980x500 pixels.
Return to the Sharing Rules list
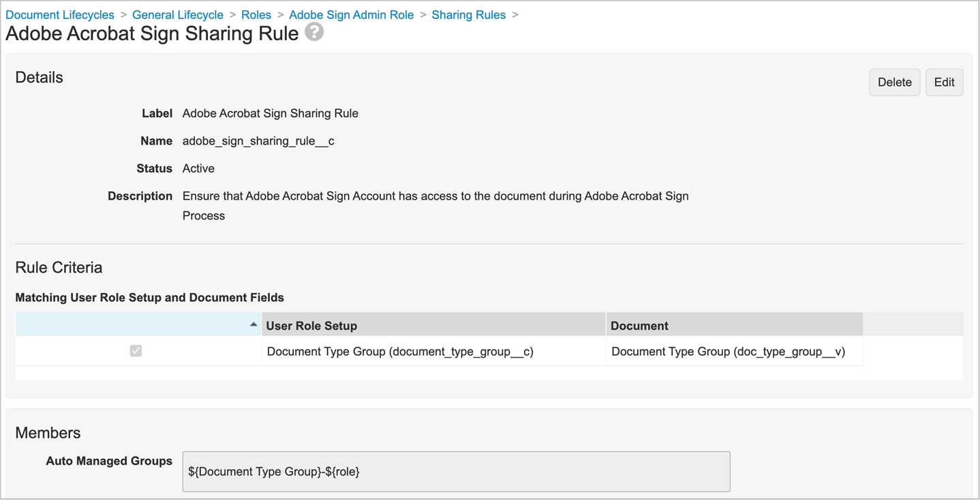point(468,14)
